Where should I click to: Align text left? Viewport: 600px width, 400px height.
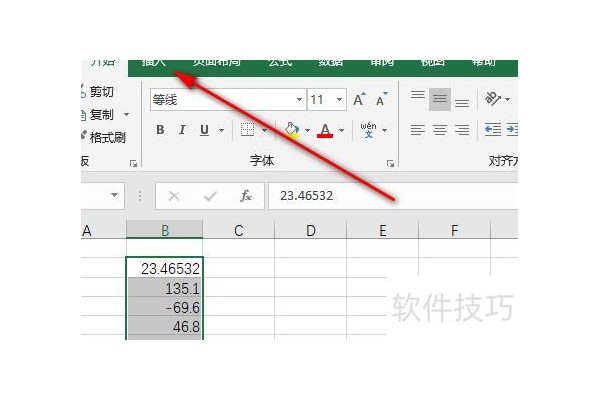pos(417,130)
